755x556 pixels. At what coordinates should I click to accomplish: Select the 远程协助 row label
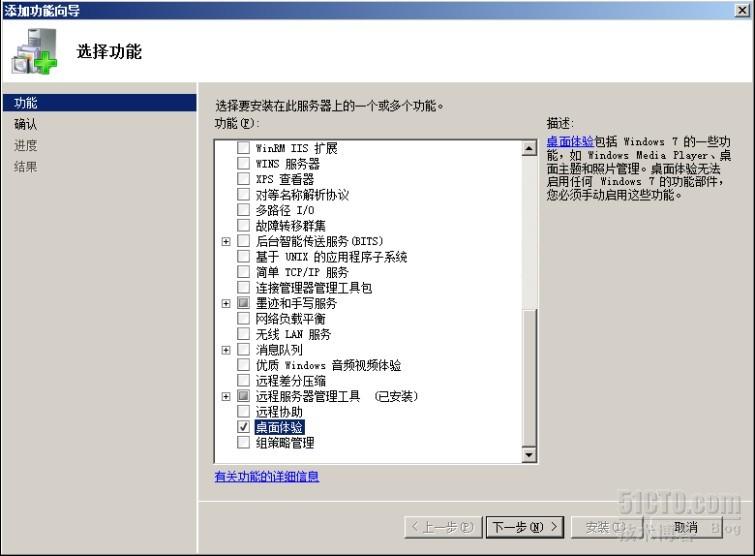point(279,412)
